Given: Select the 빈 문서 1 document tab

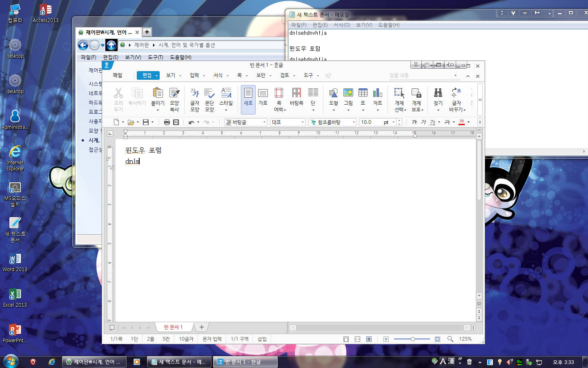Looking at the screenshot, I should coord(173,327).
